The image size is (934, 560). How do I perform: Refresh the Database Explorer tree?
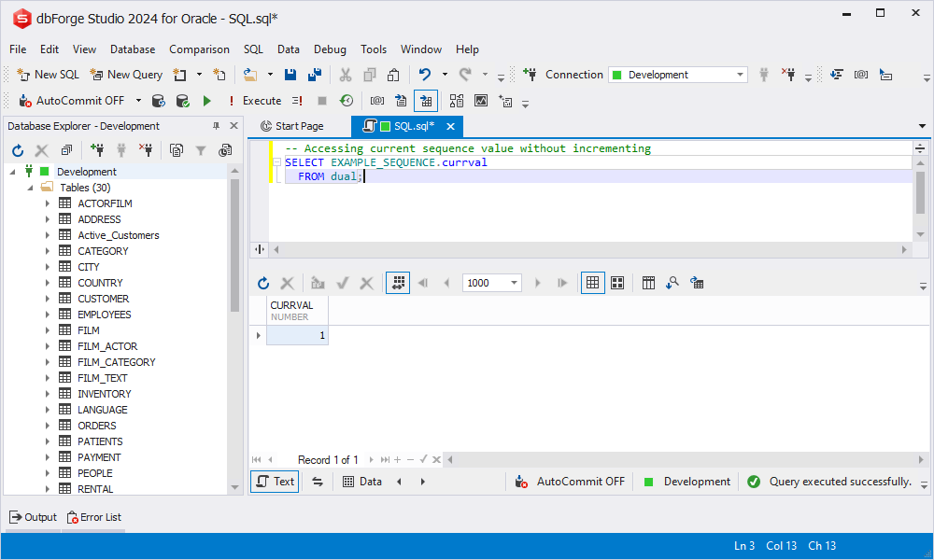point(18,150)
